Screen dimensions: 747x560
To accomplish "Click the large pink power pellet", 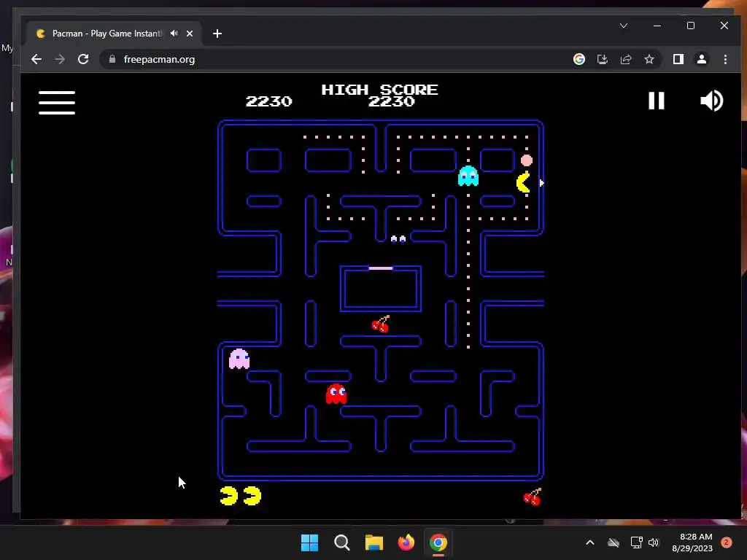I will (x=527, y=160).
